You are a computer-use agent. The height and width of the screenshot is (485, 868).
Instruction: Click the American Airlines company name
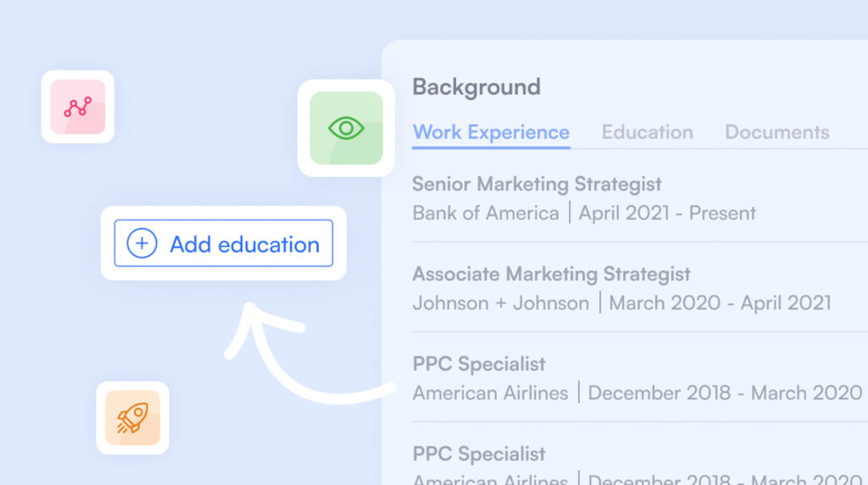click(490, 393)
